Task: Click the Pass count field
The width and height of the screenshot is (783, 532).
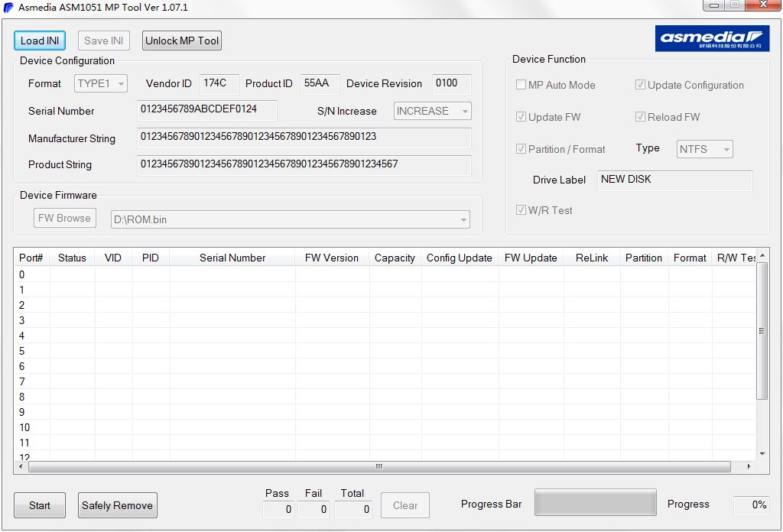Action: (x=278, y=509)
